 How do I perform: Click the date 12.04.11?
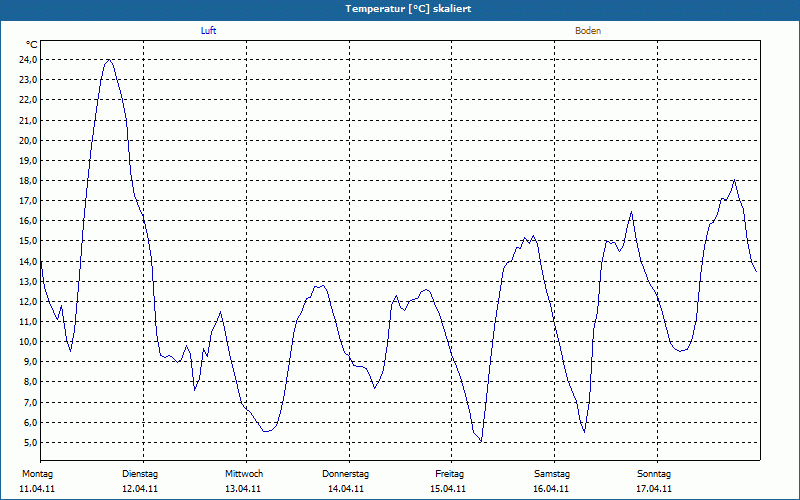click(x=140, y=489)
